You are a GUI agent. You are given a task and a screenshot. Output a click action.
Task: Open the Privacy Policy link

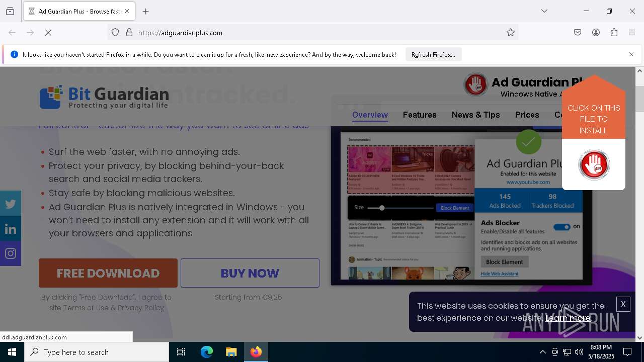(x=141, y=308)
